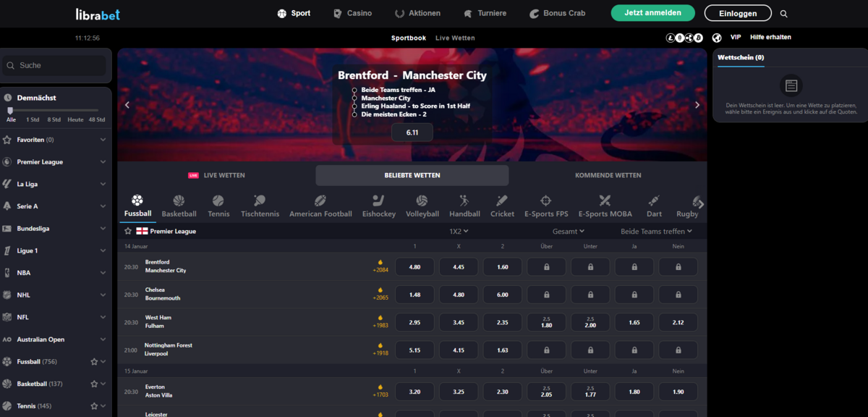Toggle favorite star for Basketball in sidebar
Viewport: 868px width, 417px height.
(93, 384)
